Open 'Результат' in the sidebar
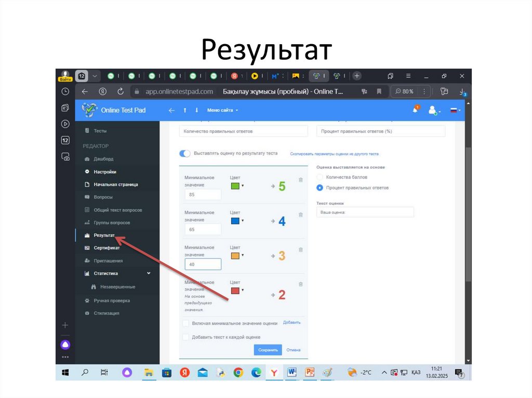The height and width of the screenshot is (398, 532). coord(104,235)
